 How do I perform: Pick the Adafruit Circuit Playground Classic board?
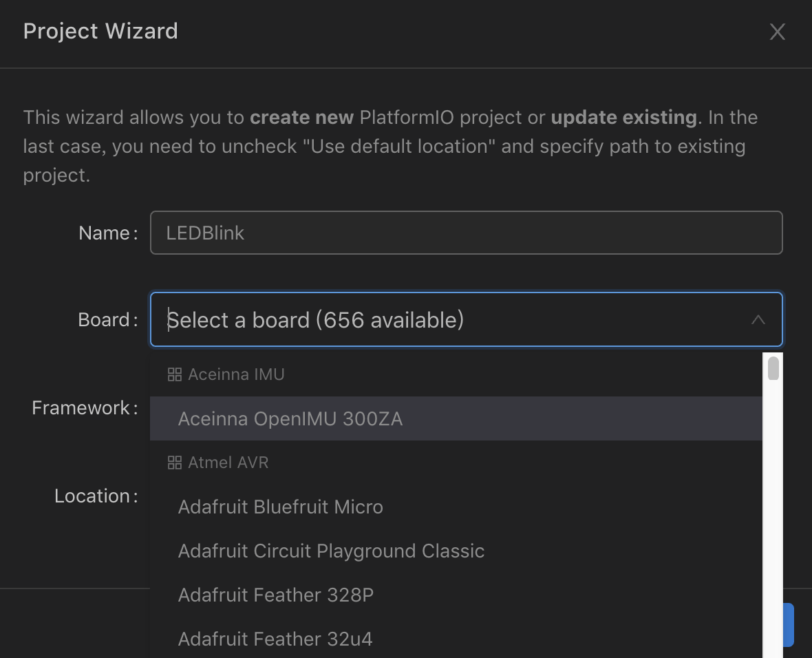pos(331,551)
